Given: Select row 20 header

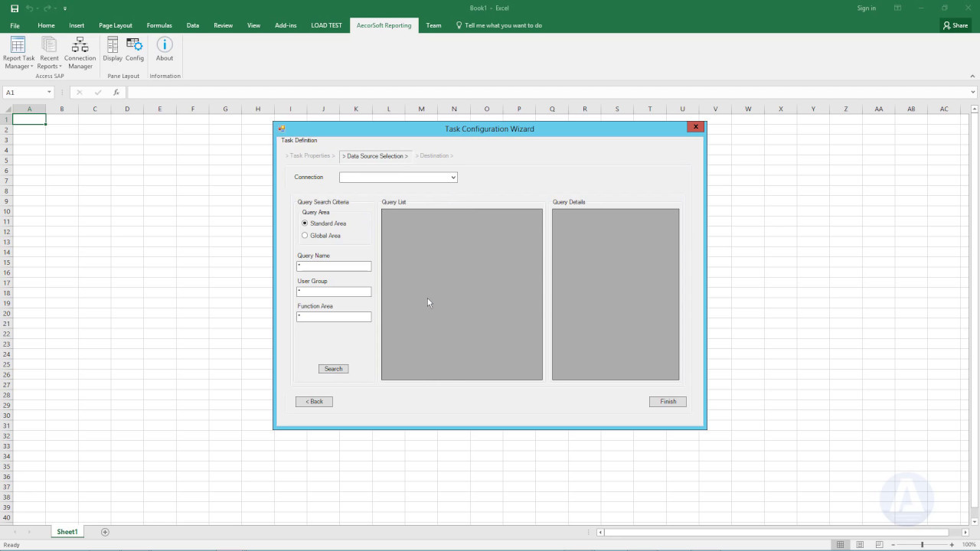Looking at the screenshot, I should pyautogui.click(x=7, y=313).
